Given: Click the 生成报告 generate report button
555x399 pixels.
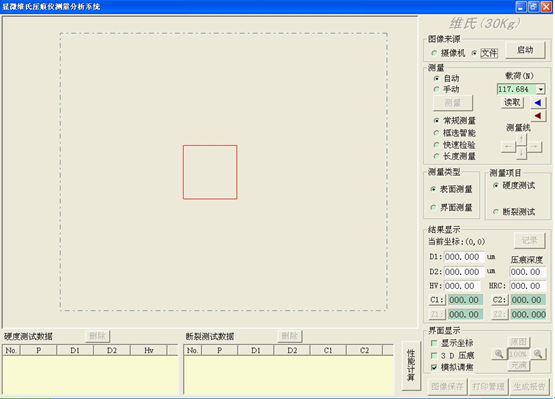Looking at the screenshot, I should click(529, 386).
